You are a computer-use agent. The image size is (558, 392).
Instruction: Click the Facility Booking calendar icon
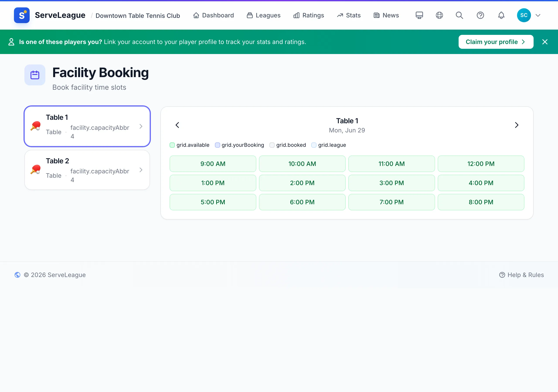tap(35, 75)
